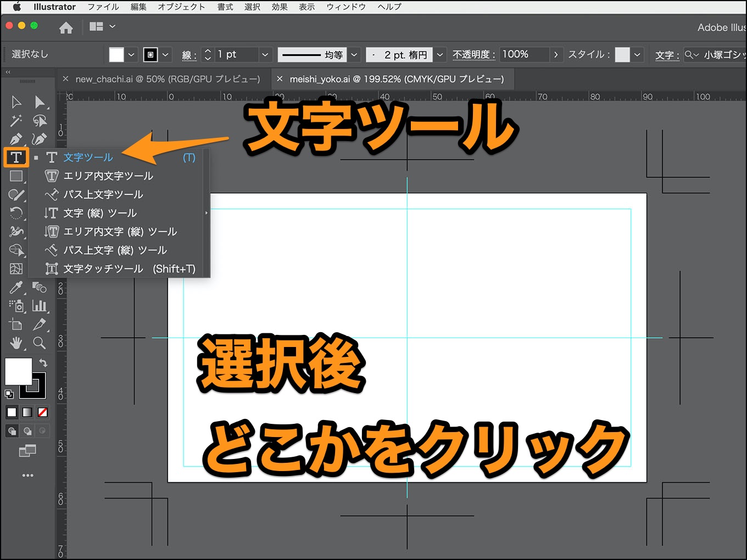Open the 線 stroke panel link
Image resolution: width=747 pixels, height=560 pixels.
tap(189, 55)
